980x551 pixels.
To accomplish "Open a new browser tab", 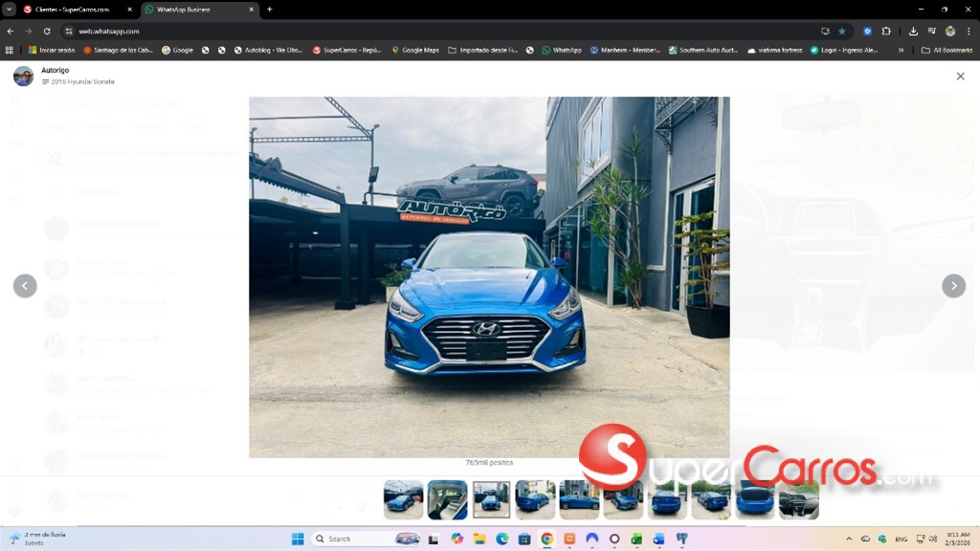I will pos(270,10).
